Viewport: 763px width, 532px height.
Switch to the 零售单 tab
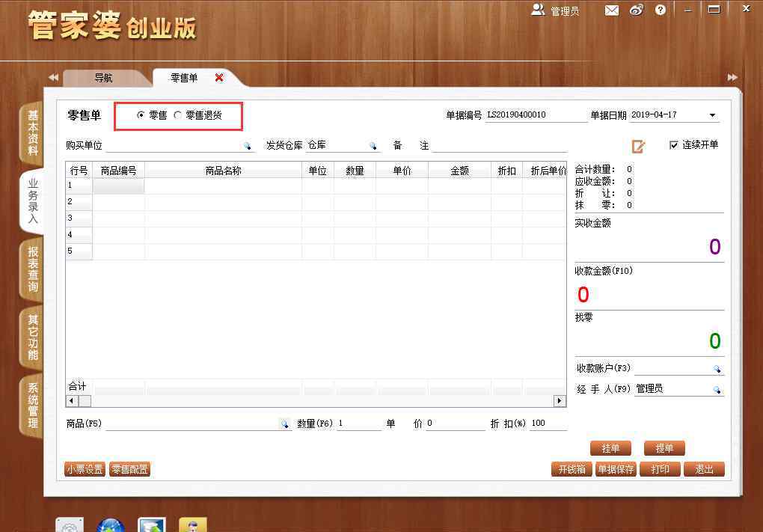click(184, 78)
